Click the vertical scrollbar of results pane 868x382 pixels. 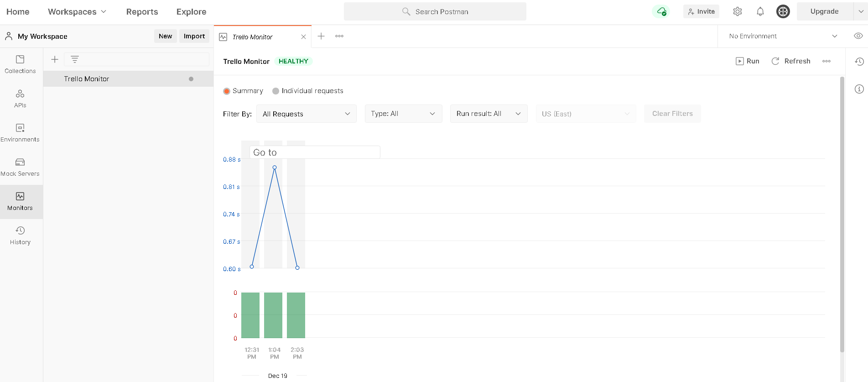coord(842,215)
